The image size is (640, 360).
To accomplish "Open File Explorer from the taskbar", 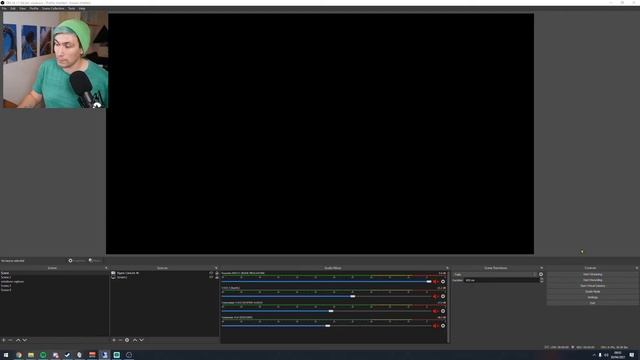I will pos(31,355).
